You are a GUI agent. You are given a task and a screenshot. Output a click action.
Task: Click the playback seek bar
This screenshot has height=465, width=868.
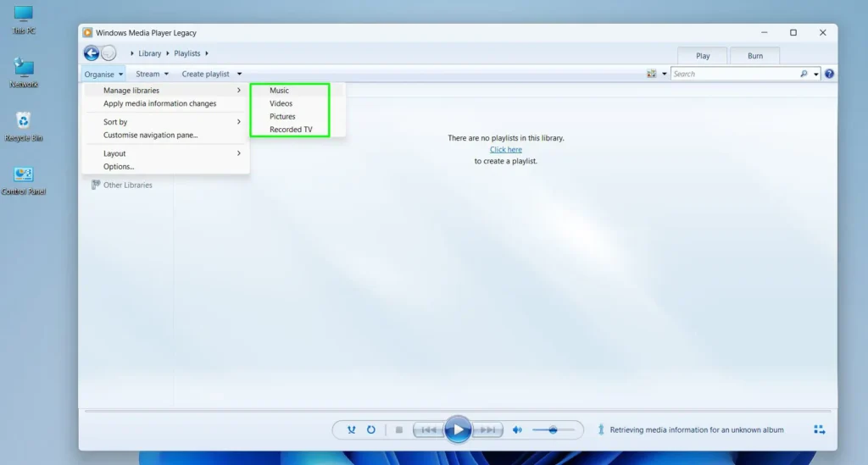[x=458, y=412]
